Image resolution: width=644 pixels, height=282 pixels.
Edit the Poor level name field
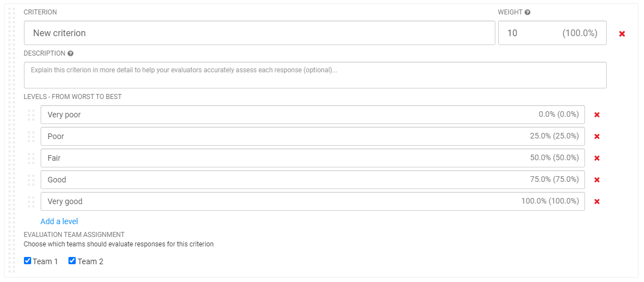[x=313, y=137]
